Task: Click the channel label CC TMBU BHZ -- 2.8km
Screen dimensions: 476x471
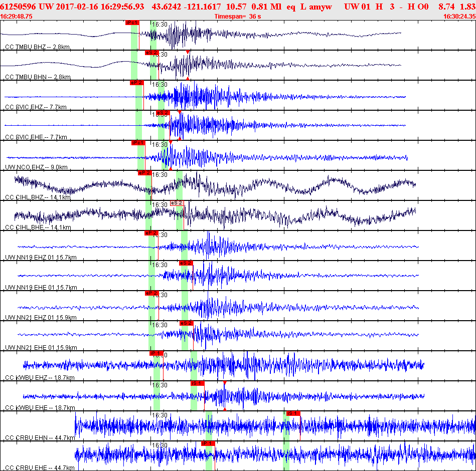Action: pyautogui.click(x=38, y=47)
